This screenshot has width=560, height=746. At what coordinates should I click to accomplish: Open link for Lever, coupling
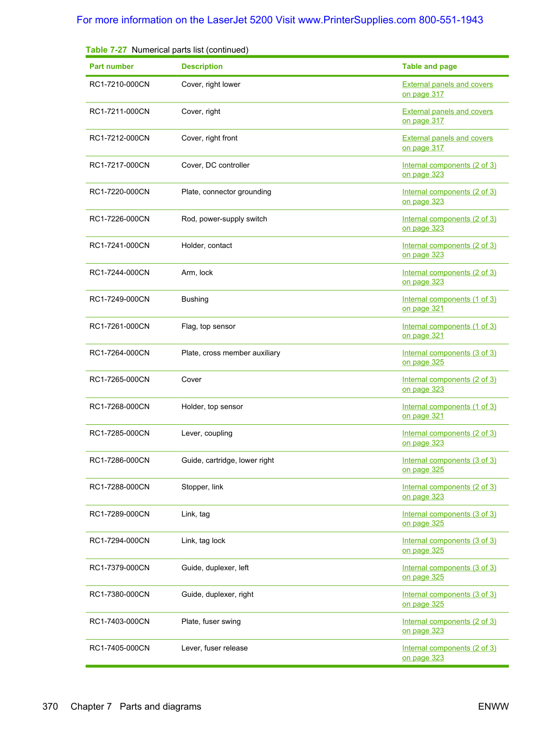click(x=449, y=438)
